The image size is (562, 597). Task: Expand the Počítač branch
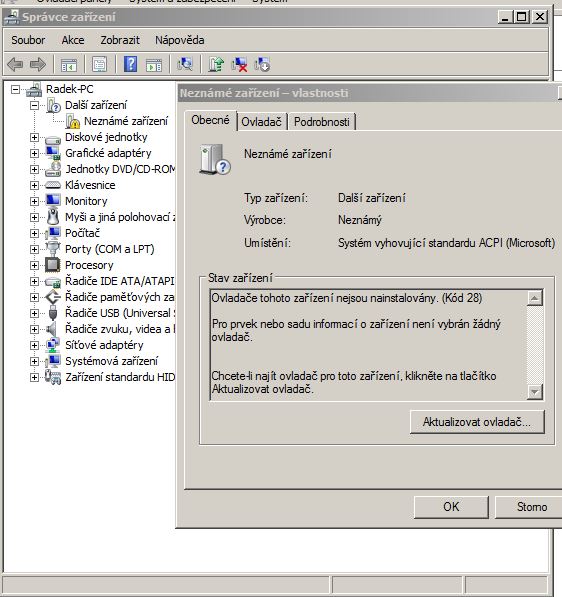pos(34,233)
